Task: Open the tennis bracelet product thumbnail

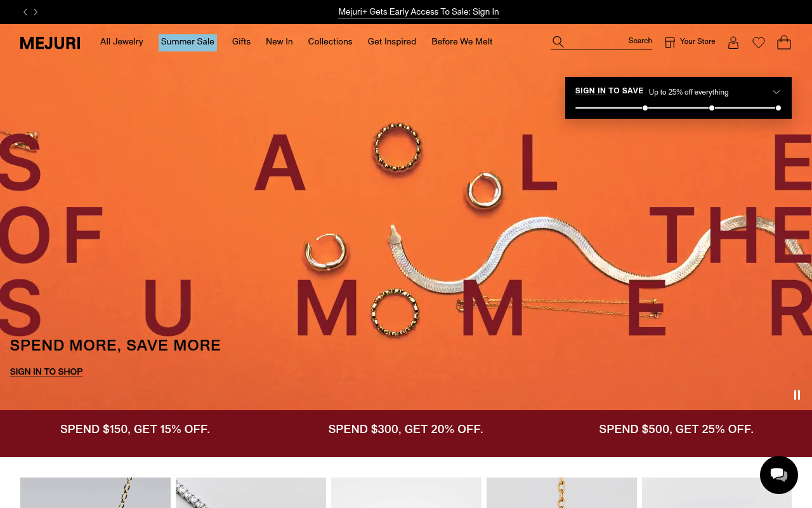Action: pyautogui.click(x=251, y=493)
